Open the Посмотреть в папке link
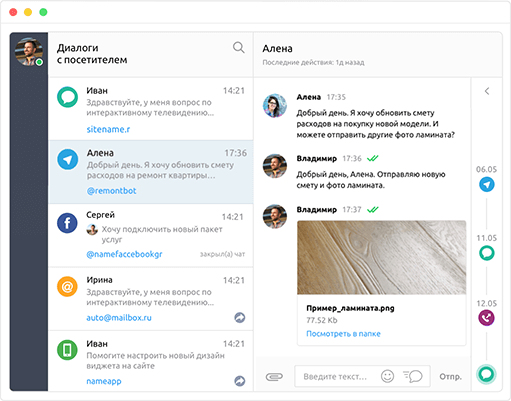This screenshot has height=401, width=511. (343, 334)
